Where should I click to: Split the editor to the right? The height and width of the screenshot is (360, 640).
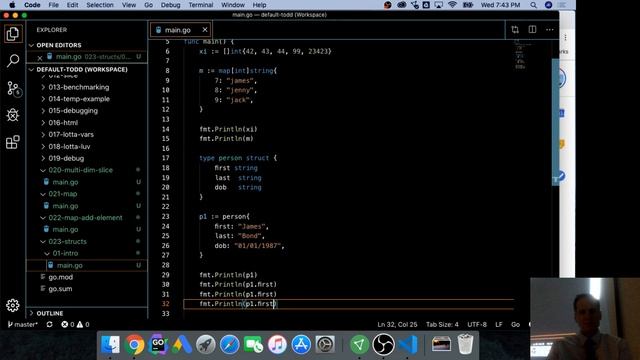click(x=532, y=29)
